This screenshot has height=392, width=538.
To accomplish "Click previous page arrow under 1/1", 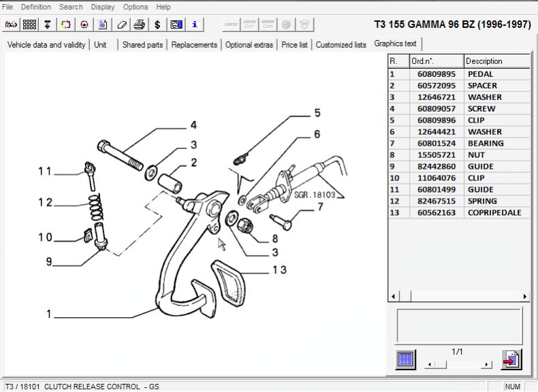I will click(428, 365).
